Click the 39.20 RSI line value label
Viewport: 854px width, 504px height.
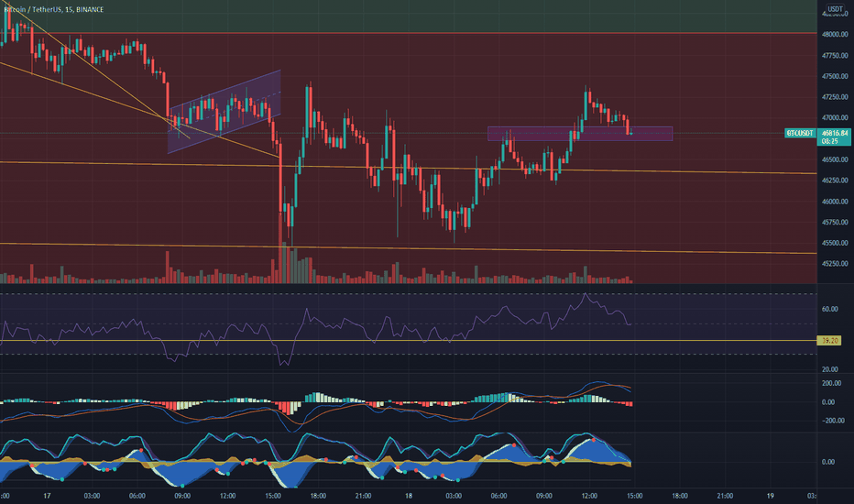[x=829, y=341]
